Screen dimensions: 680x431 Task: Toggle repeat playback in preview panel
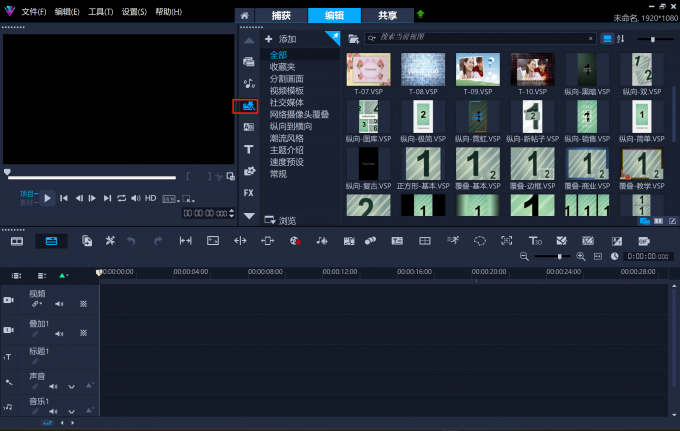click(121, 198)
